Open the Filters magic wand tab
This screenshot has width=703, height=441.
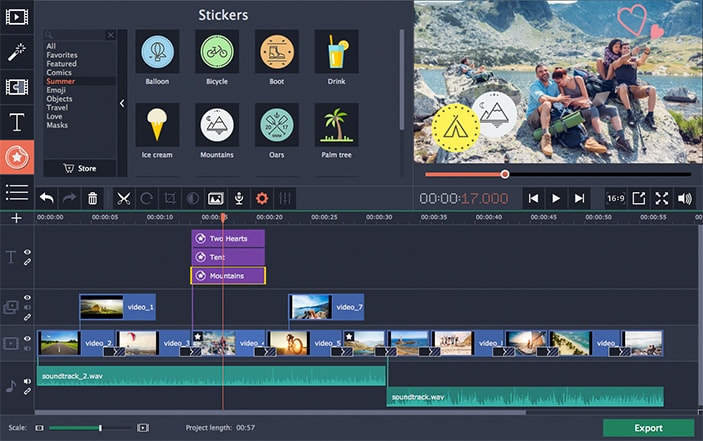click(17, 52)
